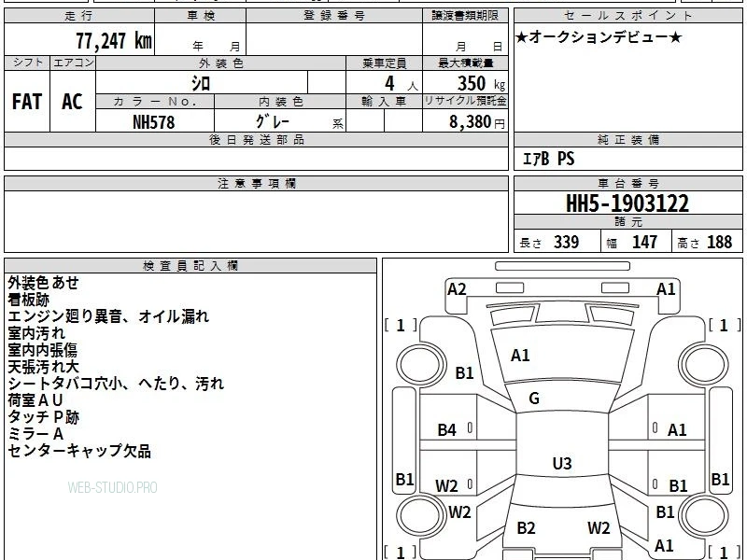Select the FAT shift value
Screen dimensions: 747x560
click(x=27, y=102)
